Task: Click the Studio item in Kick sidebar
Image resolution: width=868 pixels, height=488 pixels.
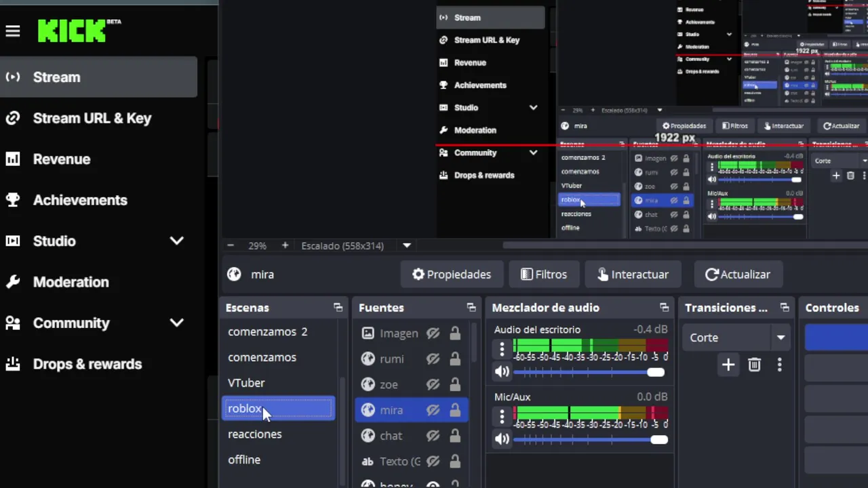Action: 54,241
